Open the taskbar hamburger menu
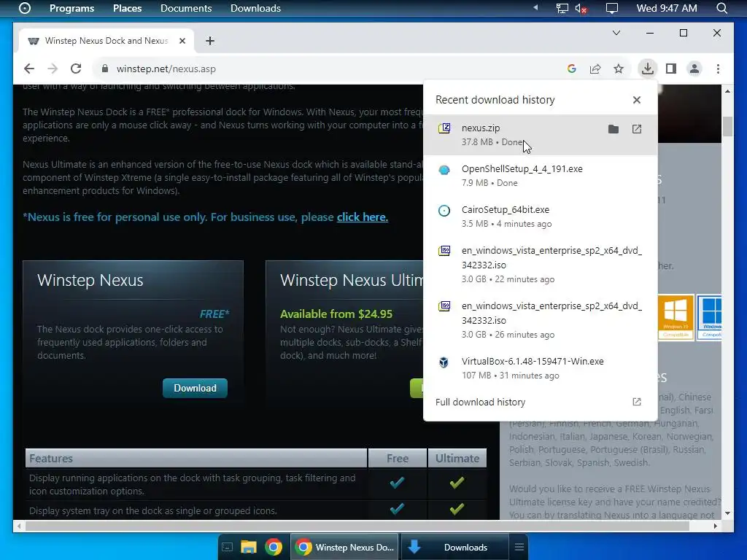 coord(519,547)
